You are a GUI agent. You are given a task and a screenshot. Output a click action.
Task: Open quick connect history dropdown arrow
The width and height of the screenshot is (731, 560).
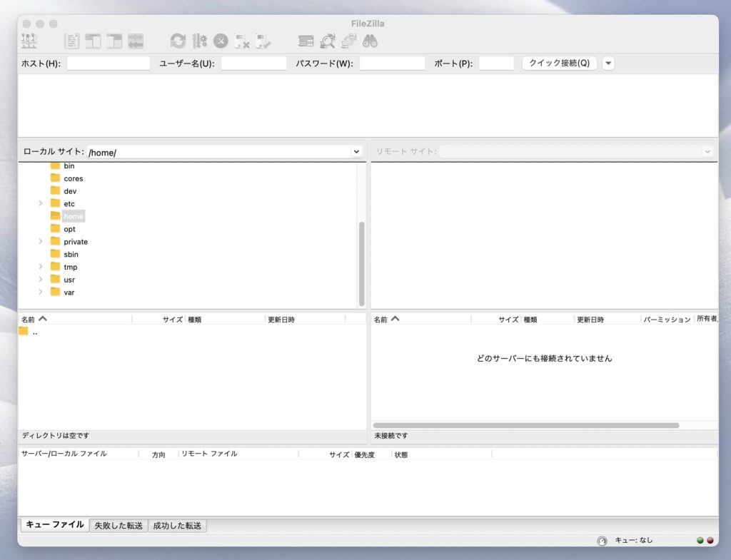click(608, 63)
